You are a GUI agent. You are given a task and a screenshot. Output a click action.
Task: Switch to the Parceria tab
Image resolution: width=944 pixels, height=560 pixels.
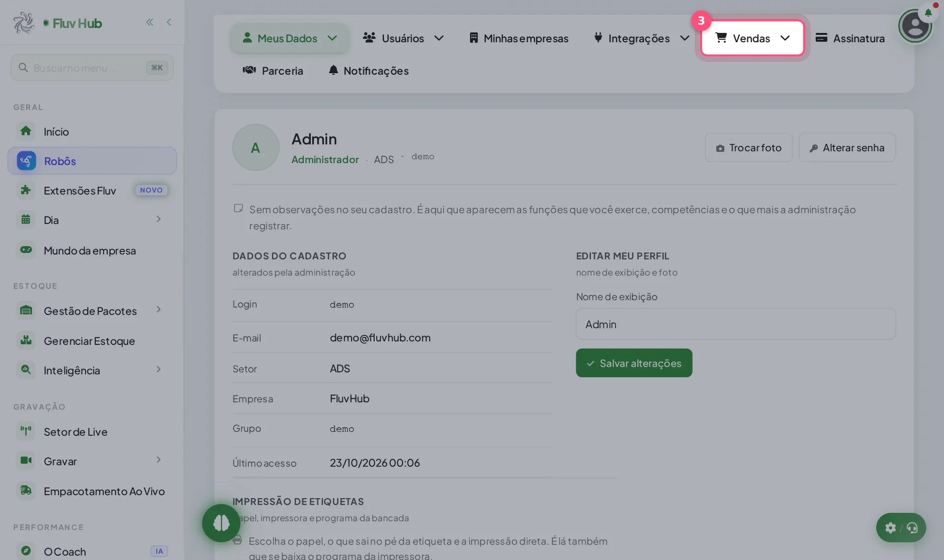tap(273, 70)
